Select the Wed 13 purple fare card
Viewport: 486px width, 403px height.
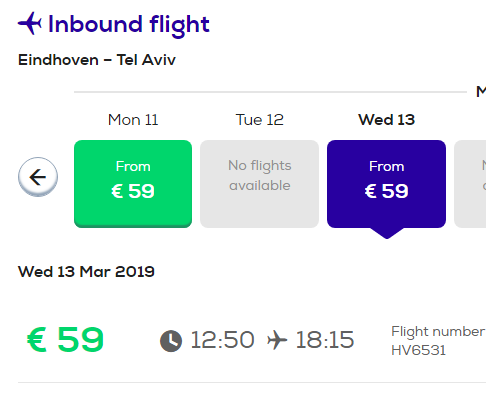(x=386, y=184)
